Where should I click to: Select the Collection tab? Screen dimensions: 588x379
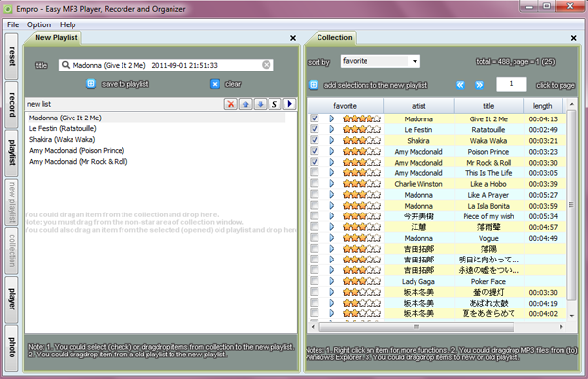tap(334, 38)
